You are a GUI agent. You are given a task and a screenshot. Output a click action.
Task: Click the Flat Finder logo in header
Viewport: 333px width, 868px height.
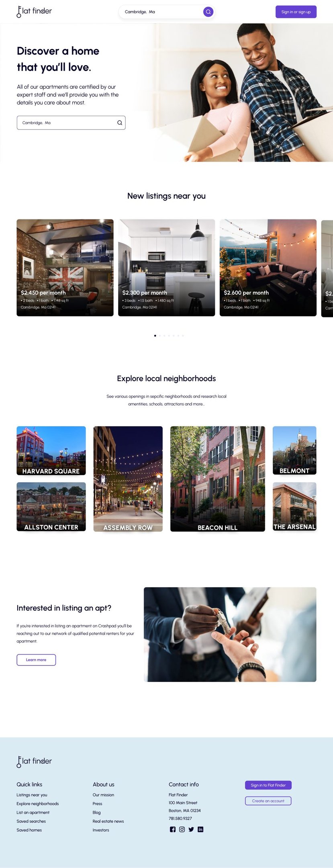coord(34,12)
